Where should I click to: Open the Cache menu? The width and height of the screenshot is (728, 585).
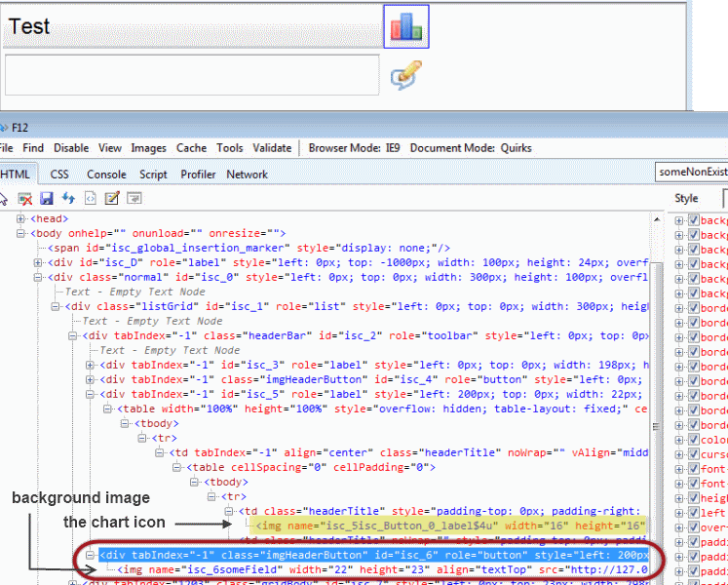191,148
